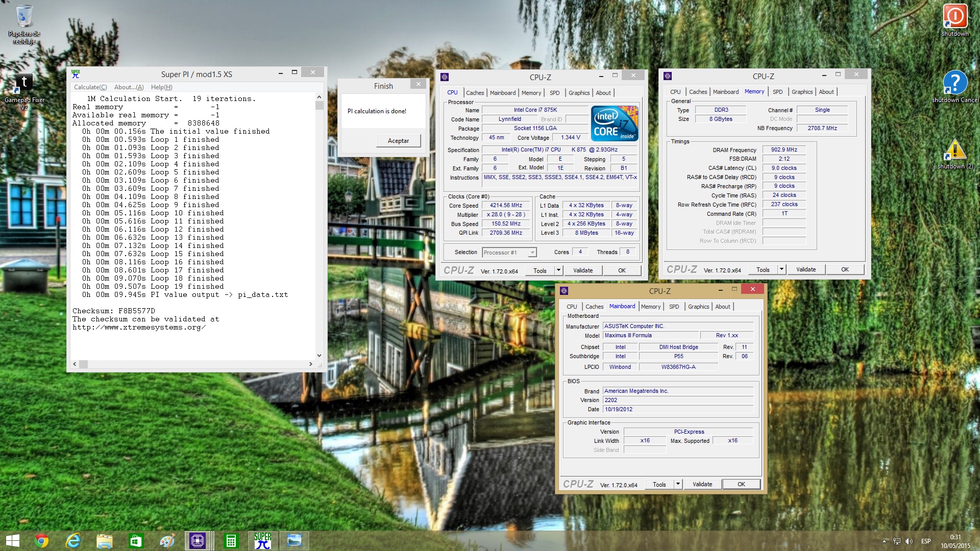Viewport: 980px width, 551px height.
Task: Open the volume speaker tray icon
Action: pos(909,541)
